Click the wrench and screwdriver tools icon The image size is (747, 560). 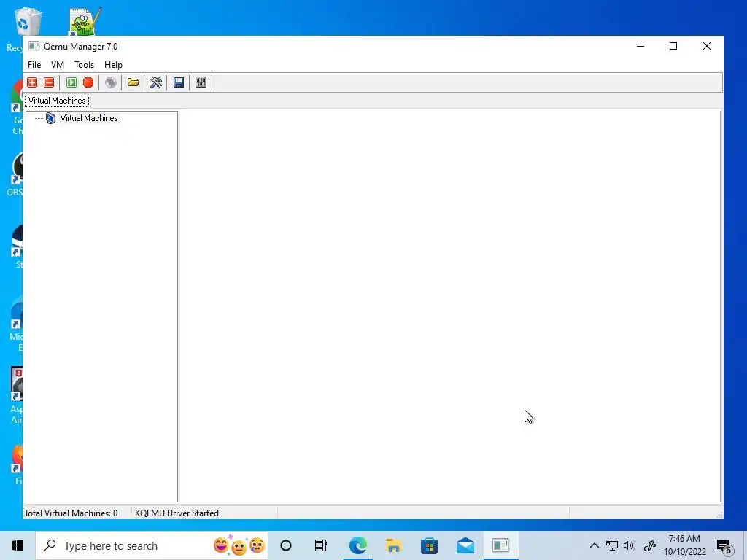[156, 82]
